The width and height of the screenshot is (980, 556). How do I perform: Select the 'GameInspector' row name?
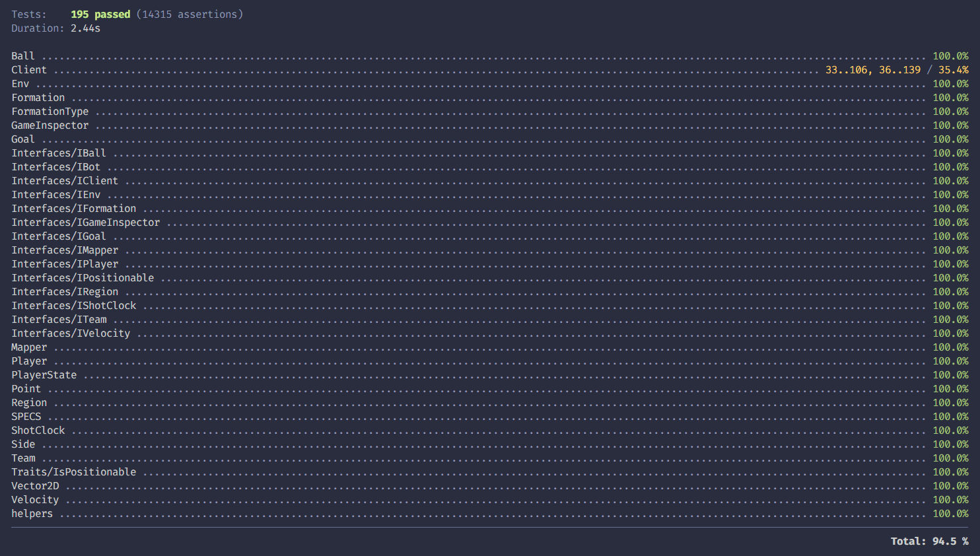[x=50, y=125]
